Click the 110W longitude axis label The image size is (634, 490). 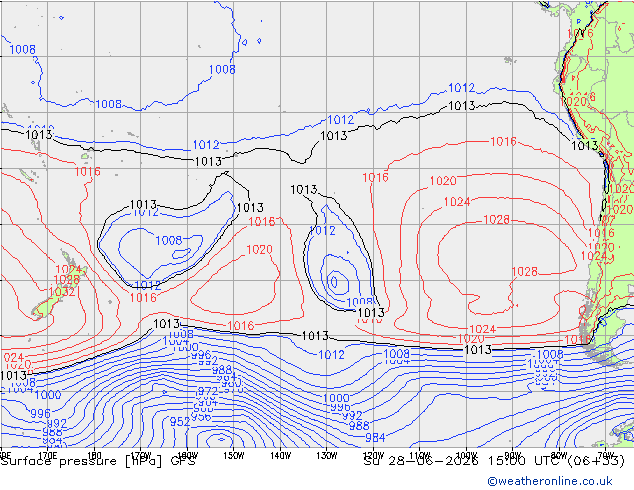[420, 455]
